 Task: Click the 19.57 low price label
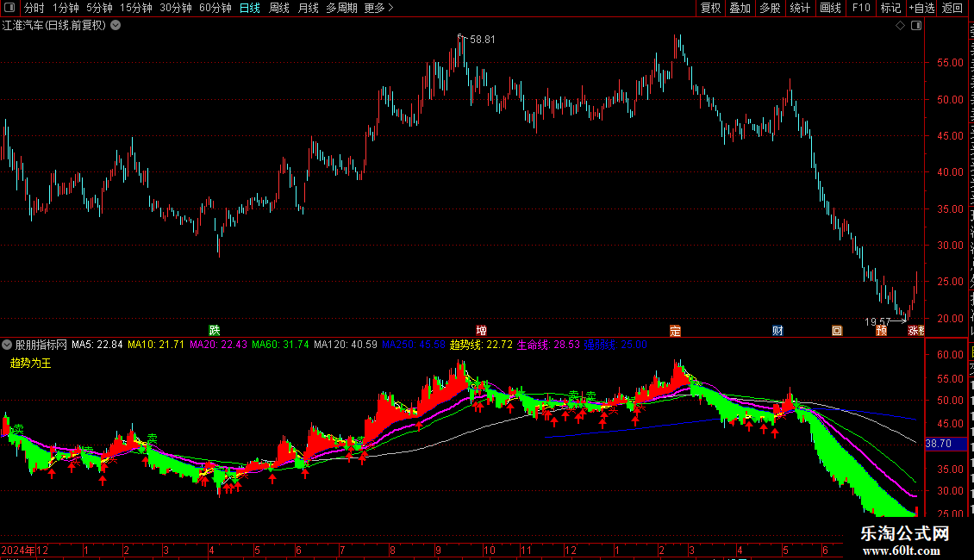[x=877, y=321]
